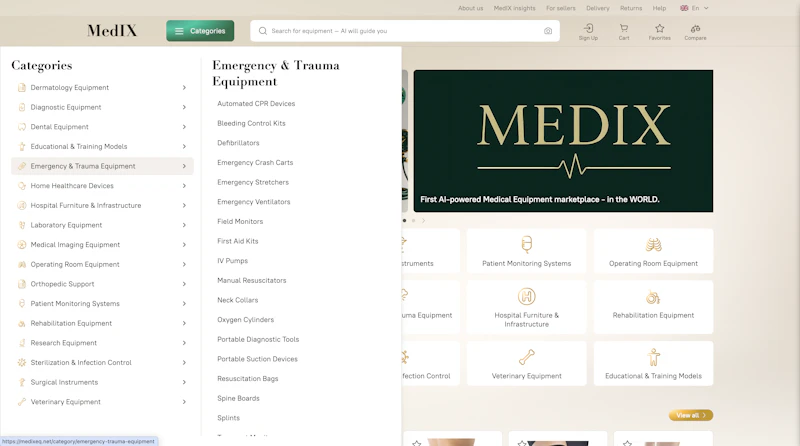Click the Orthopedic Support category icon
This screenshot has height=446, width=800.
[21, 284]
